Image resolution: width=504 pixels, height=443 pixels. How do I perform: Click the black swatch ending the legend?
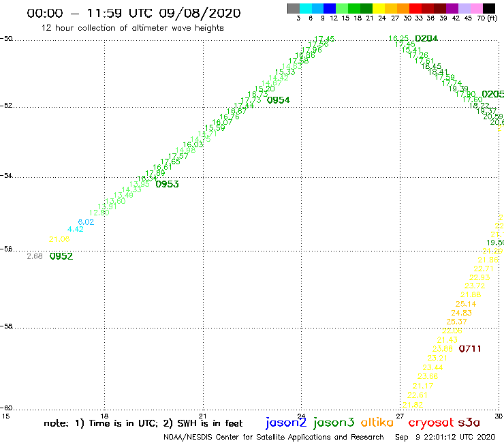coord(488,8)
